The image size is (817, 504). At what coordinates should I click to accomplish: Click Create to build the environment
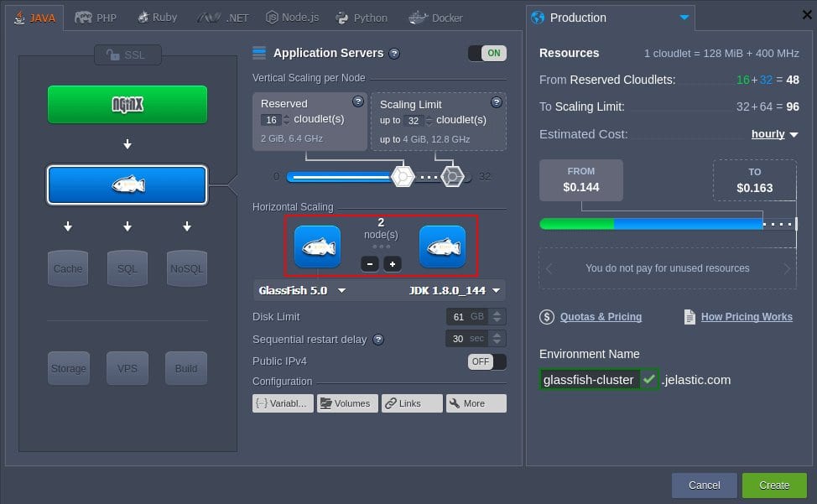click(774, 486)
